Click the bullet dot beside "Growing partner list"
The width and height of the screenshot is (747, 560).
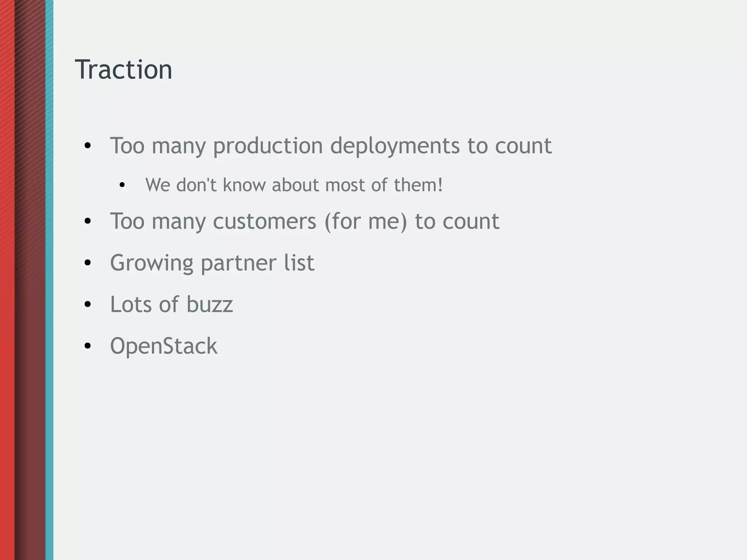click(x=87, y=263)
